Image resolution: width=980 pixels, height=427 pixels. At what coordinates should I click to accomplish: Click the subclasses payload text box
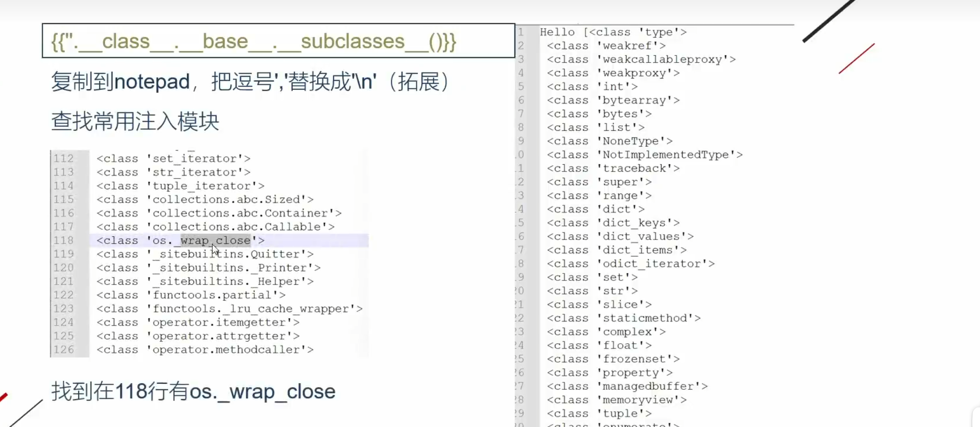[278, 41]
